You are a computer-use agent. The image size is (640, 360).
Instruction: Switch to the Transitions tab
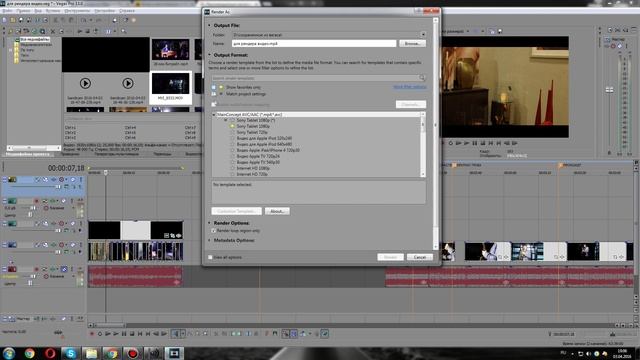click(x=162, y=154)
